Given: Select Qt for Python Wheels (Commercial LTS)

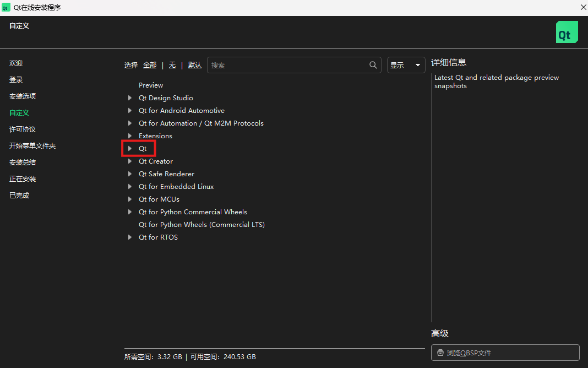Looking at the screenshot, I should coord(202,224).
